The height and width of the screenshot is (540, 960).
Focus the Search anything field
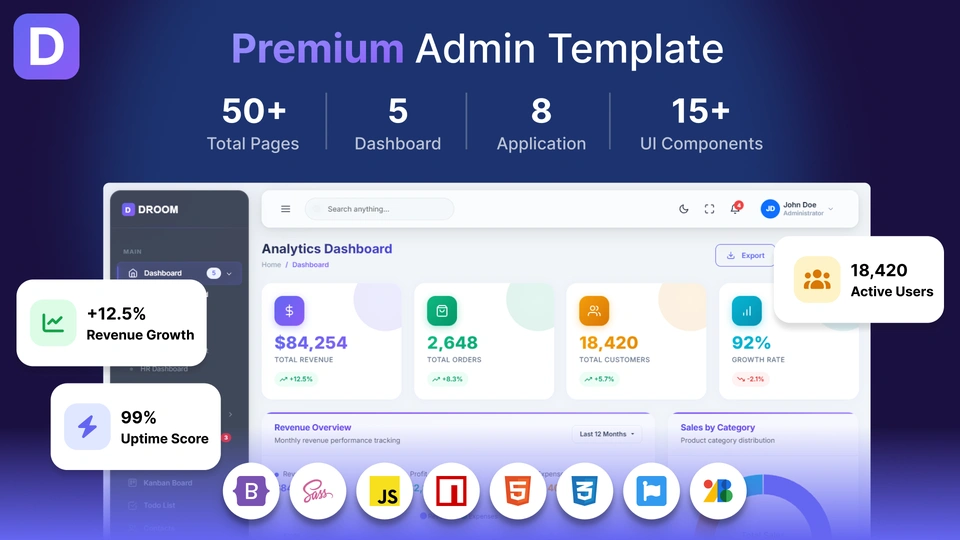point(380,209)
